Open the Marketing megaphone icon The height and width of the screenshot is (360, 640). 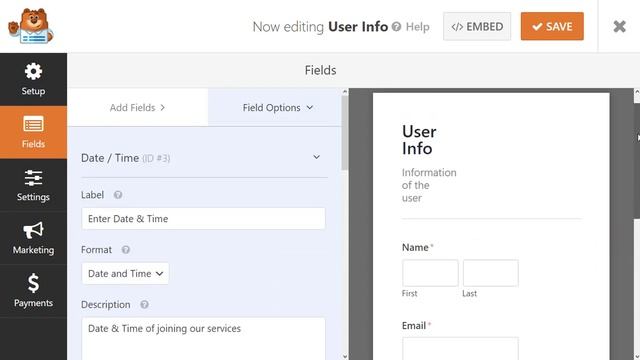(33, 231)
